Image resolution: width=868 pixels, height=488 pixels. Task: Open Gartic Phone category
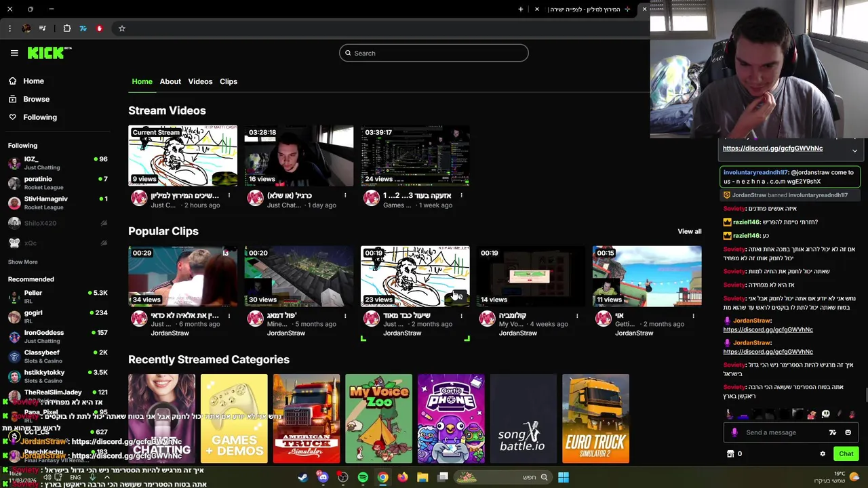coord(451,418)
